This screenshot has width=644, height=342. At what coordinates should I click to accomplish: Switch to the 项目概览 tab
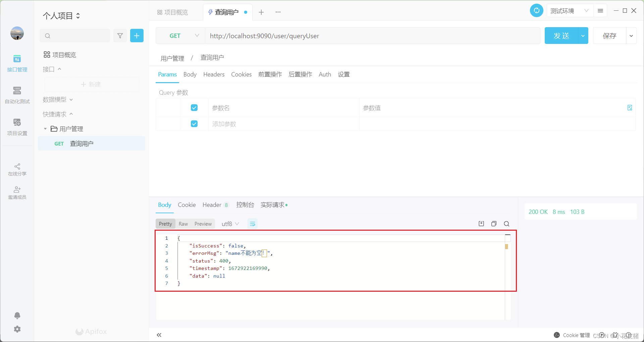tap(173, 12)
